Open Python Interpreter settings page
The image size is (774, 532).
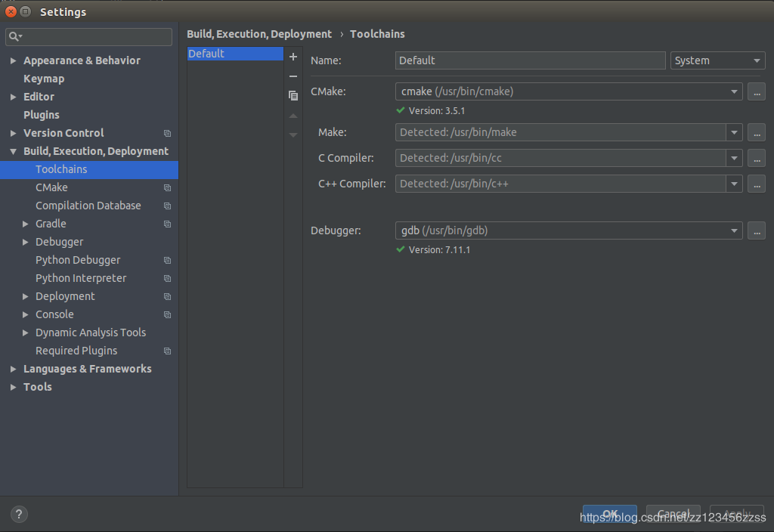(x=81, y=278)
